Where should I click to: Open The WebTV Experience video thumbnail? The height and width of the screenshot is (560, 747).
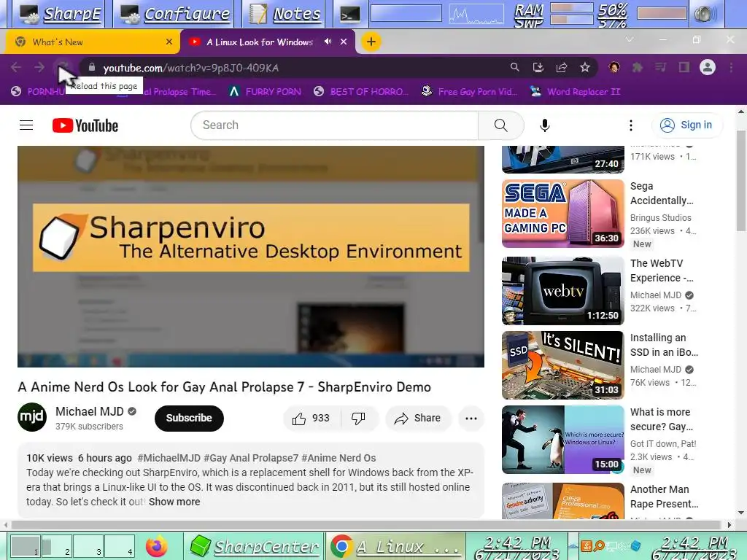pos(563,291)
